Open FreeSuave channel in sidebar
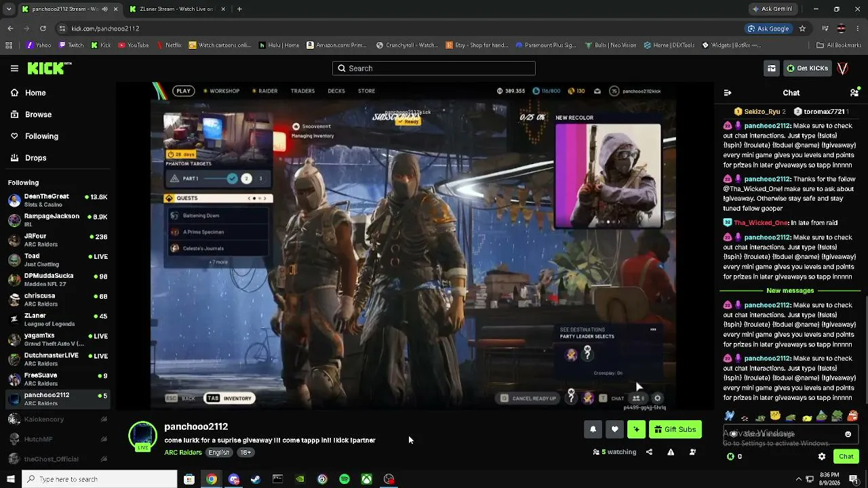 pyautogui.click(x=57, y=379)
